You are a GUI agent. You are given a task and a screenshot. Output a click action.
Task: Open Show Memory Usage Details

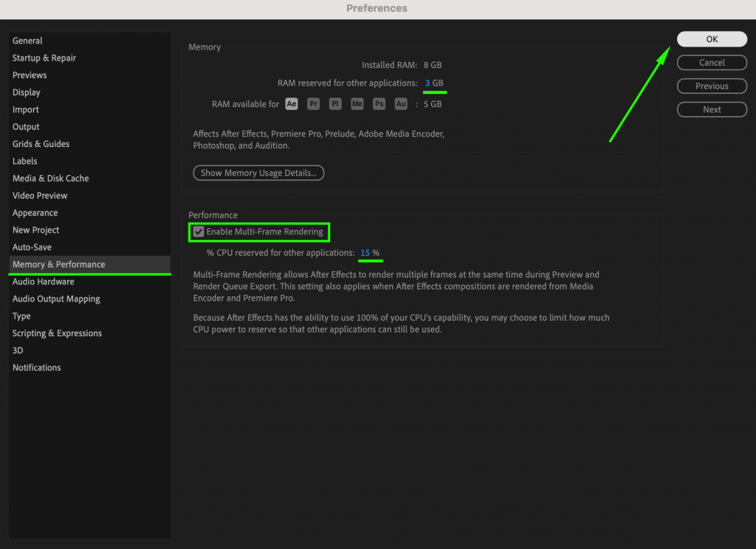(258, 172)
